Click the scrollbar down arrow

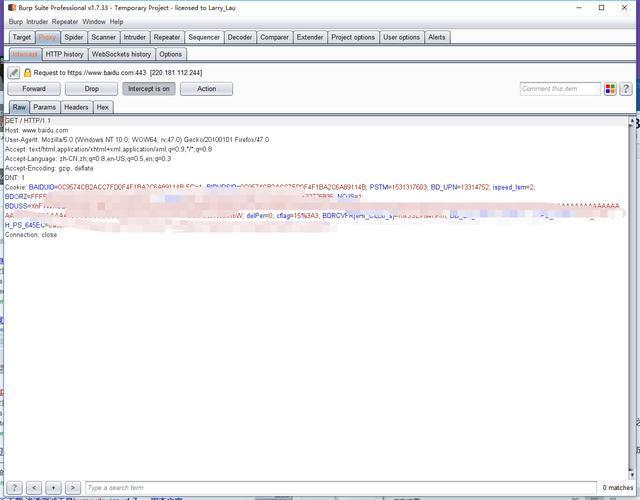coord(632,475)
